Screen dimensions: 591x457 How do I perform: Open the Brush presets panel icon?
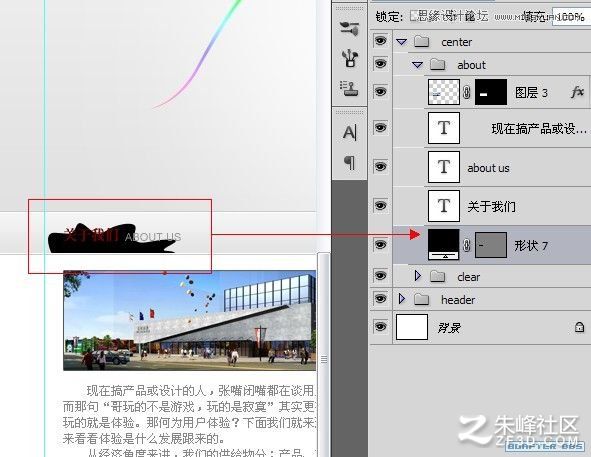349,29
